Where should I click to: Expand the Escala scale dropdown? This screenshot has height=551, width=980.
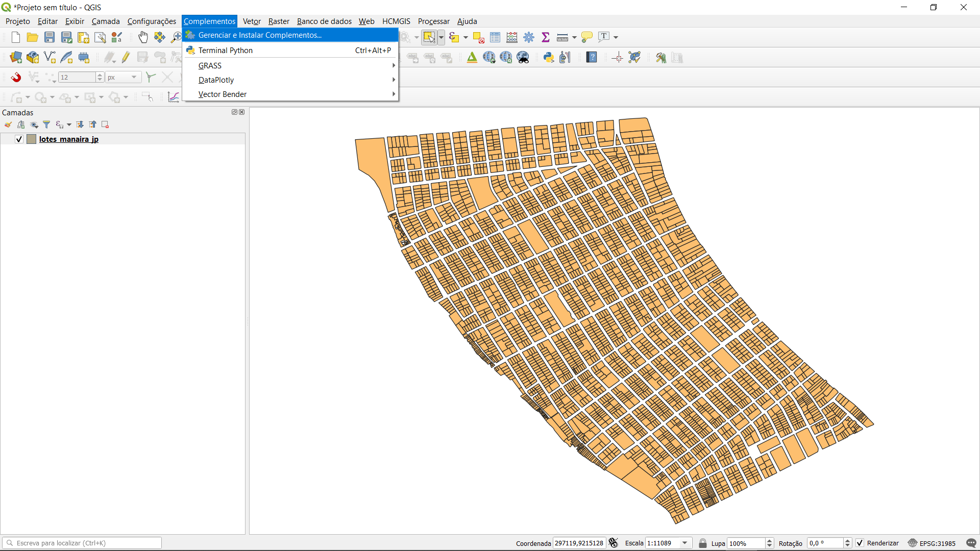point(684,543)
